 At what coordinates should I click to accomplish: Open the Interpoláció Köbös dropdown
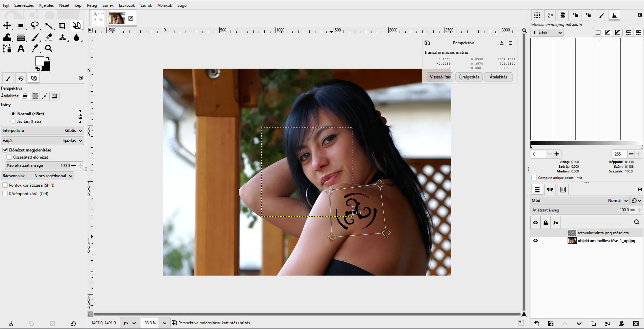point(43,131)
